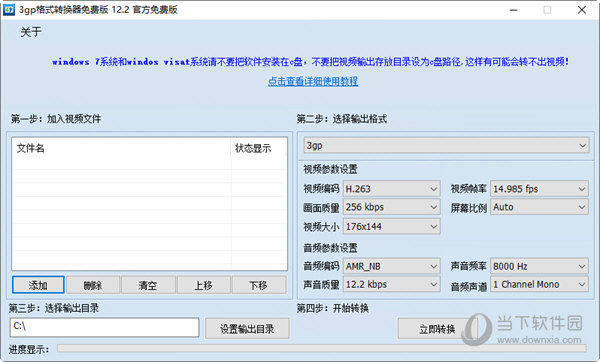Open the 视频编码 H.263 dropdown
Image resolution: width=600 pixels, height=362 pixels.
pyautogui.click(x=391, y=189)
